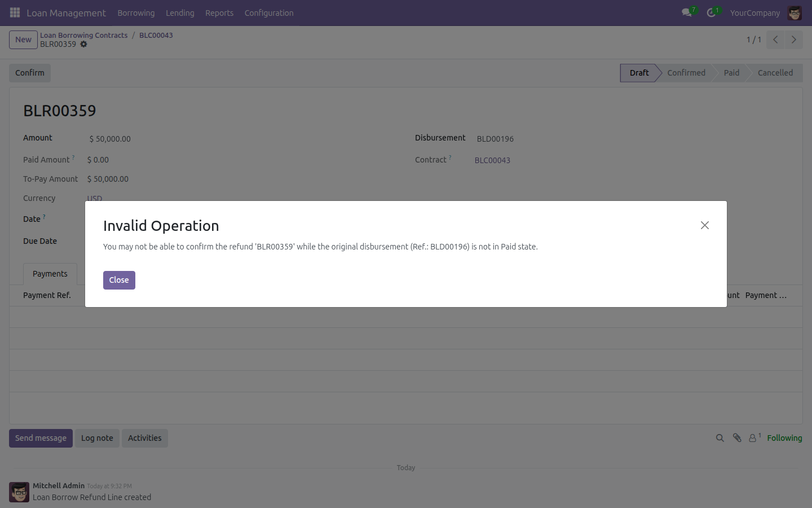The image size is (812, 508).
Task: Open the YourCompany switcher
Action: click(x=755, y=12)
